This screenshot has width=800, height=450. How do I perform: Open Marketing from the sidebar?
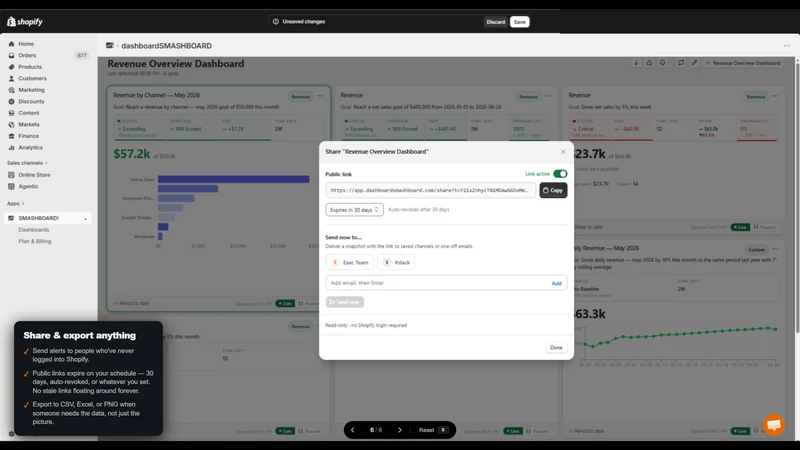tap(31, 90)
